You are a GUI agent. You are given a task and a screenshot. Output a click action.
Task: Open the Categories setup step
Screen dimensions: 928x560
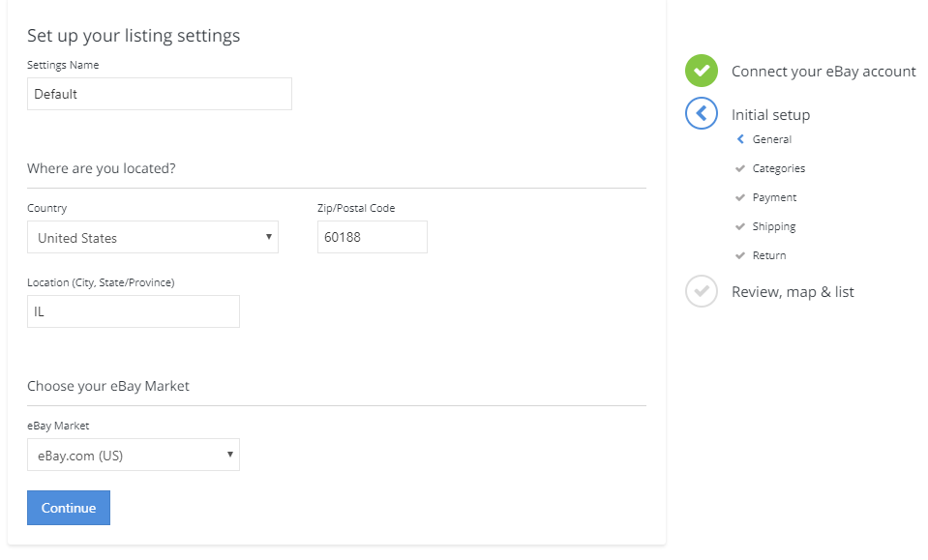click(779, 168)
